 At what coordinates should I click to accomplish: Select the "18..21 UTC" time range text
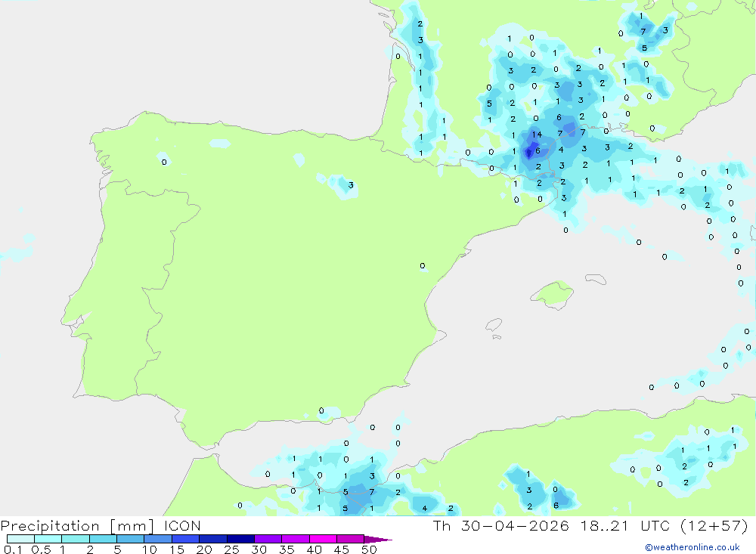coord(625,525)
